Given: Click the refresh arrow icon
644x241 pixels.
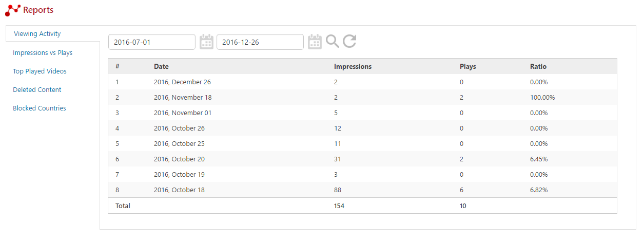Looking at the screenshot, I should pos(349,42).
